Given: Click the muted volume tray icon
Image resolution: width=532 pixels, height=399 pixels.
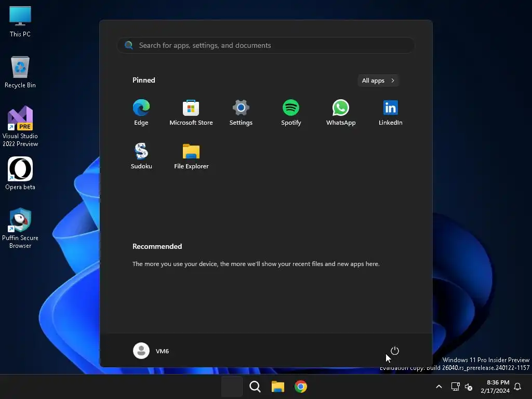Looking at the screenshot, I should point(469,387).
